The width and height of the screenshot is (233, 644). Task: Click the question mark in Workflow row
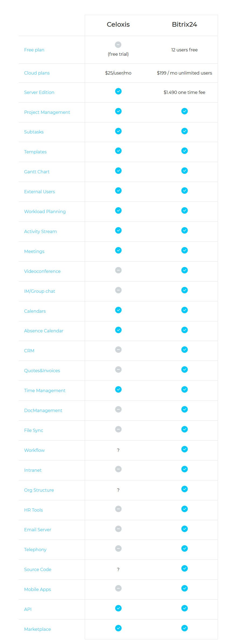(118, 450)
